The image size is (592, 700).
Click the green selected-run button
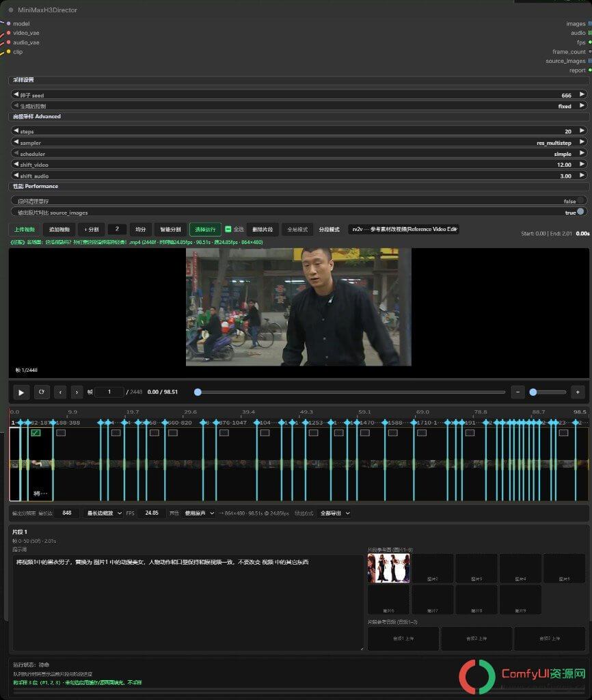[x=205, y=230]
